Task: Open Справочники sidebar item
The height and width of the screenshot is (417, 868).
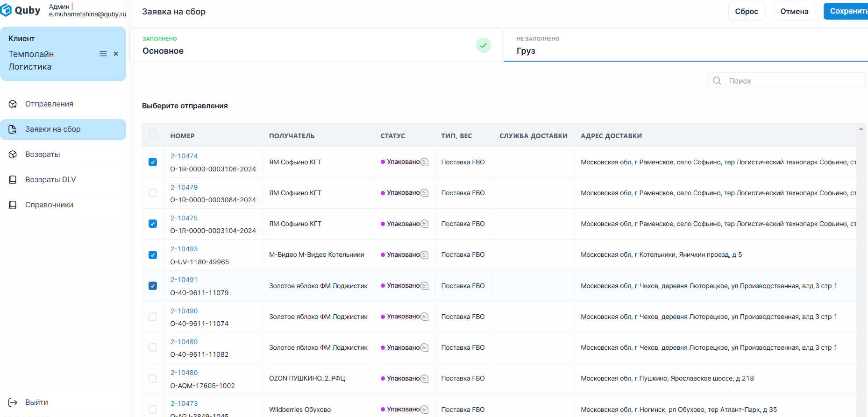Action: (63, 205)
